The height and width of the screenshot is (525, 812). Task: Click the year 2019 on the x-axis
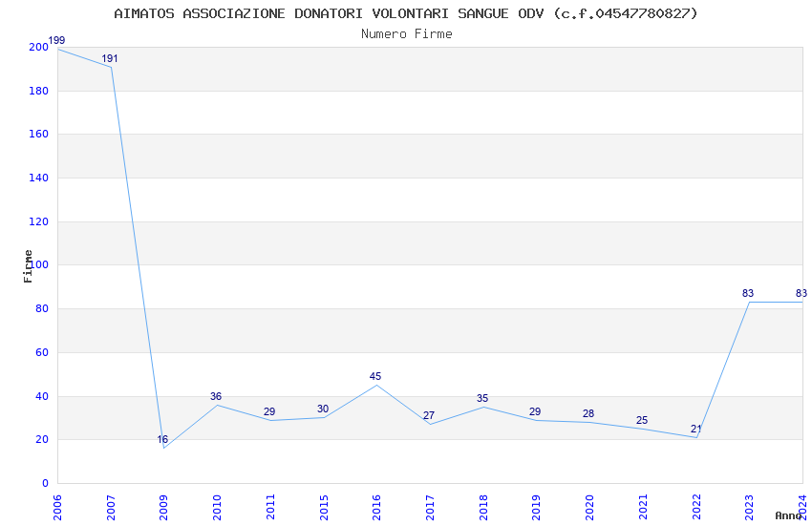[536, 507]
